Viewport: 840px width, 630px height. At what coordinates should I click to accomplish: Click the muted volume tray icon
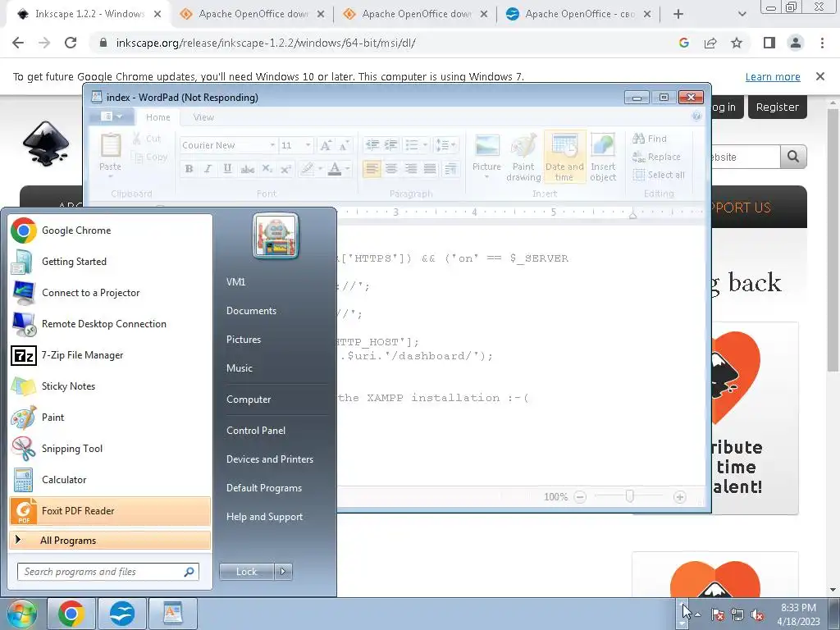(757, 615)
